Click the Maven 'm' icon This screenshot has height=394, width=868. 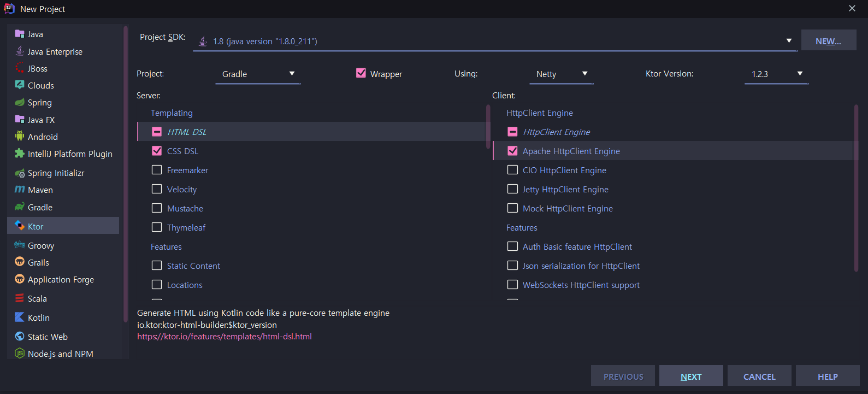tap(20, 190)
